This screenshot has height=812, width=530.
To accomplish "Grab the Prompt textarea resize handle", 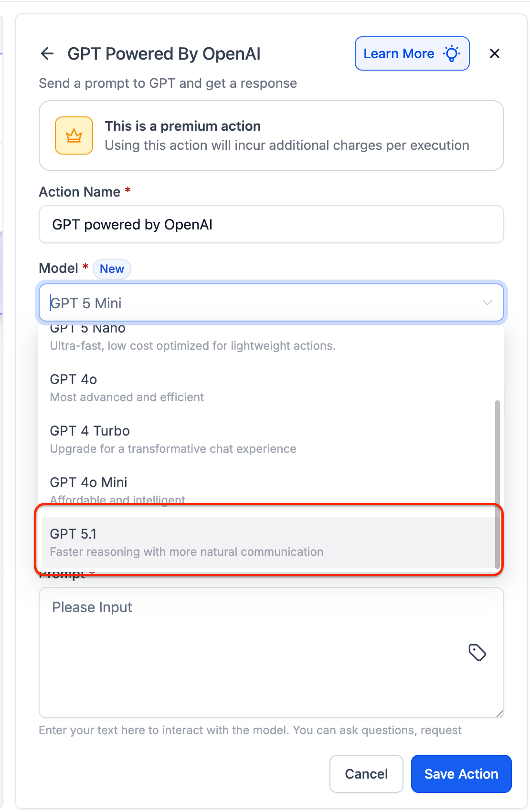I will pos(500,714).
